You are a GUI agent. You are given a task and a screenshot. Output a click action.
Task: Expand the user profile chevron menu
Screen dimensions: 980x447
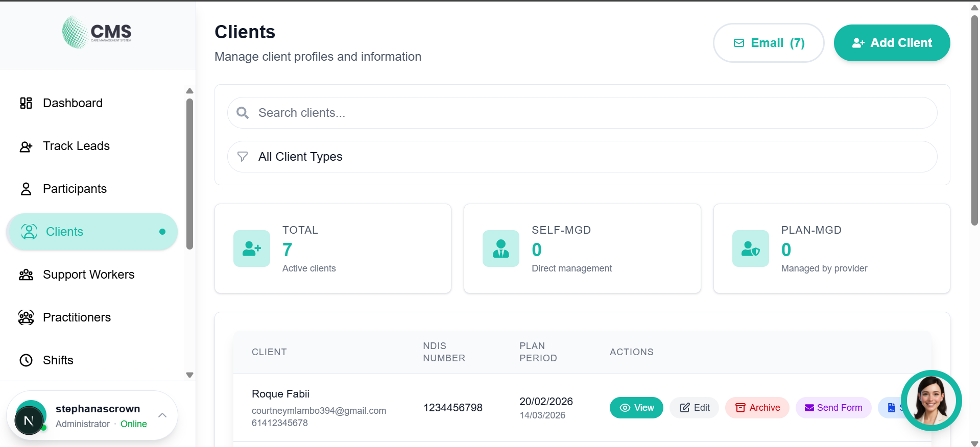(x=162, y=415)
